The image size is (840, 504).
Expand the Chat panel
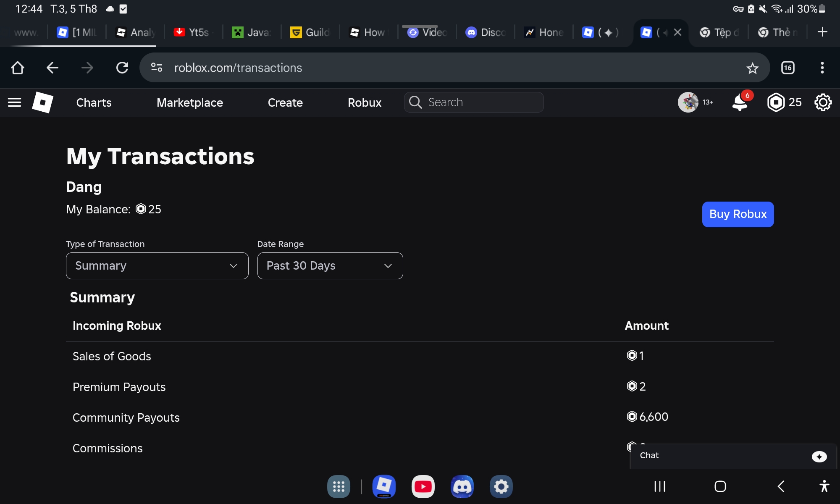733,456
